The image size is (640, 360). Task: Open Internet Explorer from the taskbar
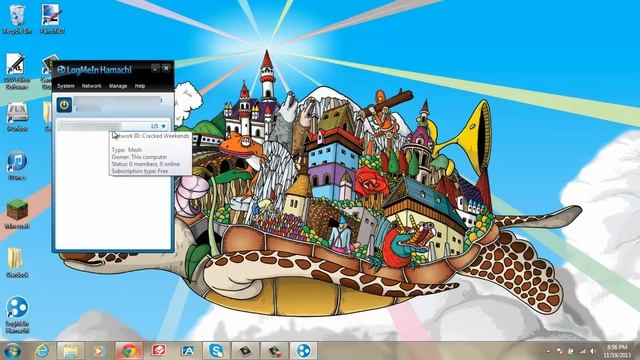click(x=42, y=351)
